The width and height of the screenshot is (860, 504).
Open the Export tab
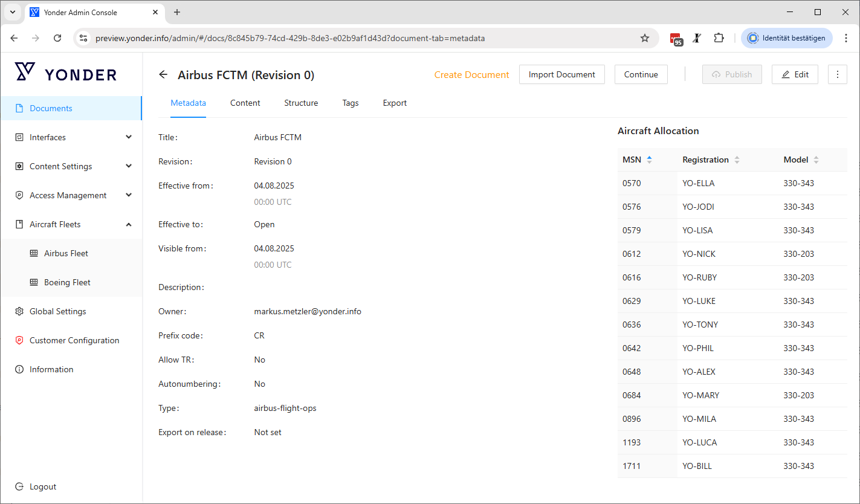(395, 103)
